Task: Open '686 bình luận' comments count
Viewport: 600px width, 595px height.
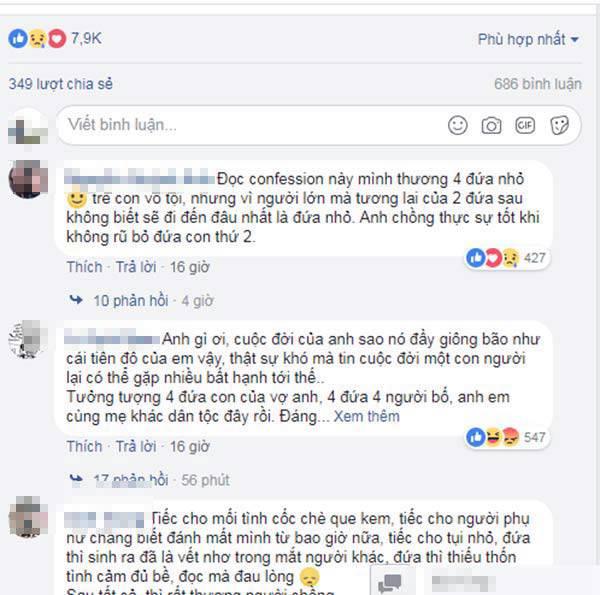Action: coord(538,84)
